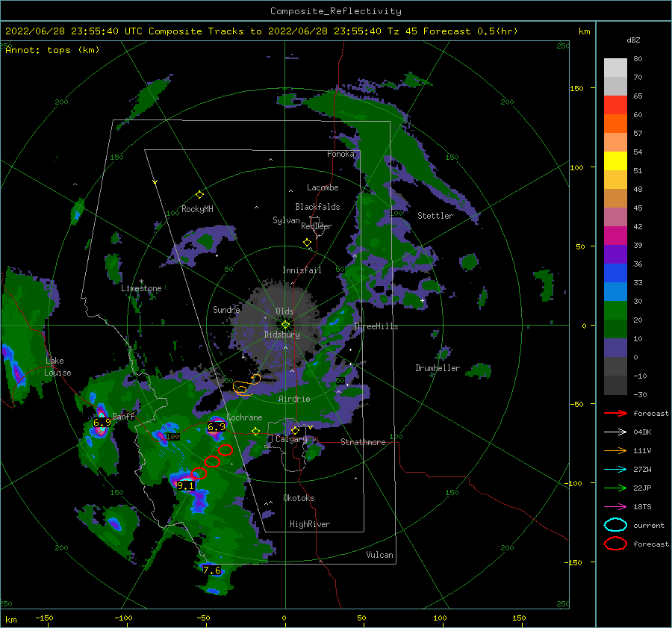This screenshot has height=628, width=672.
Task: Click the Didsbury label
Action: point(281,335)
